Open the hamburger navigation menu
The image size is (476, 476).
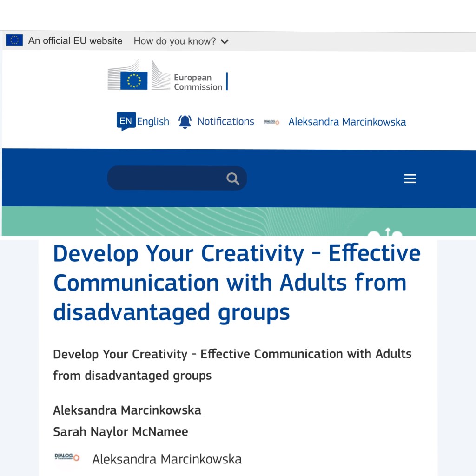[410, 179]
